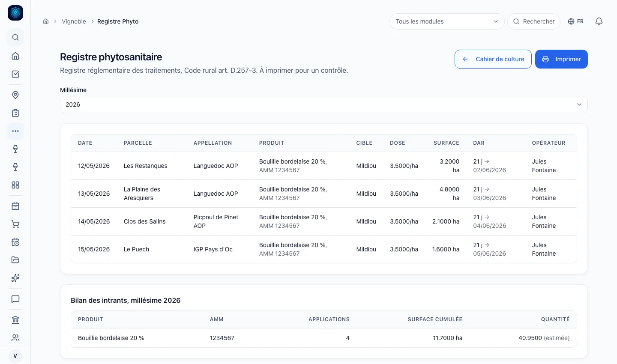Image resolution: width=617 pixels, height=364 pixels.
Task: Click the home breadcrumb icon
Action: click(46, 21)
